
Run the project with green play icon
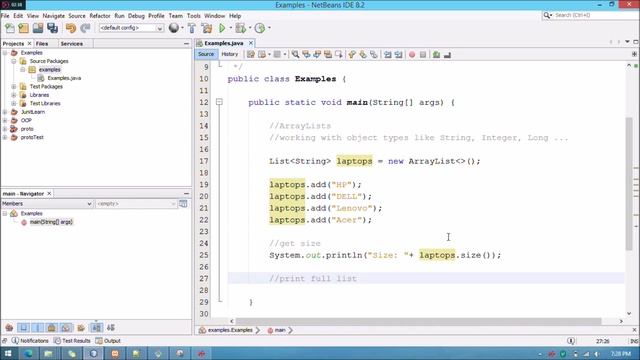[x=222, y=28]
